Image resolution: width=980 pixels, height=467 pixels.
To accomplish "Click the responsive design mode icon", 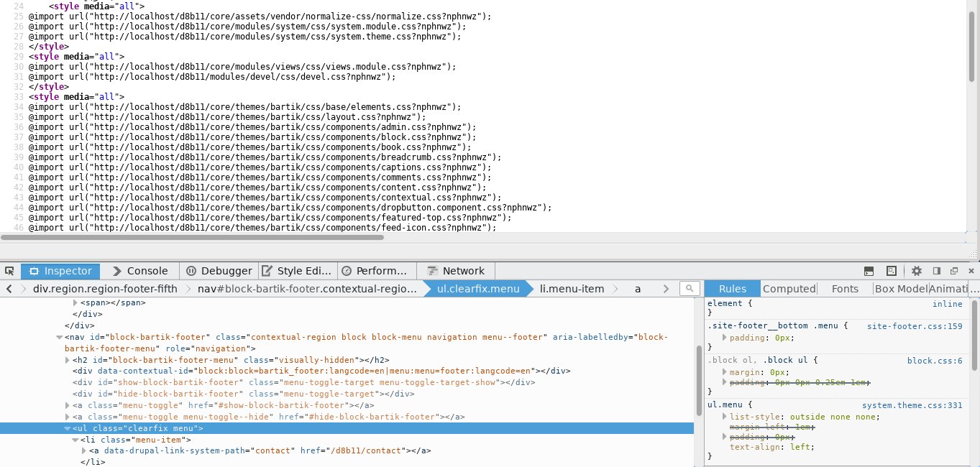I will click(892, 271).
